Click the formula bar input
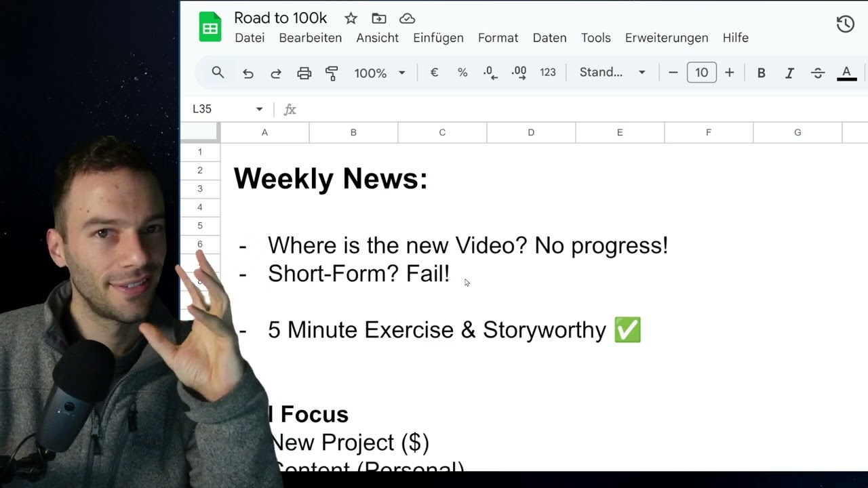The width and height of the screenshot is (868, 488). 583,109
